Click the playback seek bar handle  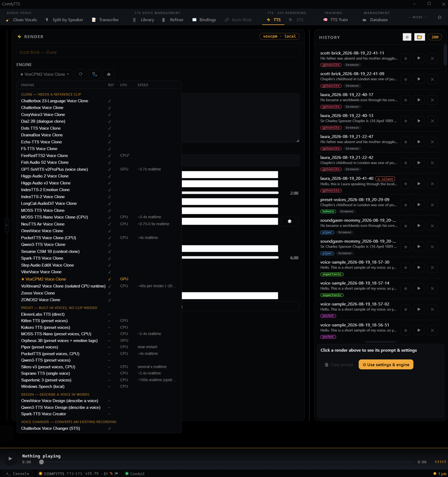coord(41,462)
